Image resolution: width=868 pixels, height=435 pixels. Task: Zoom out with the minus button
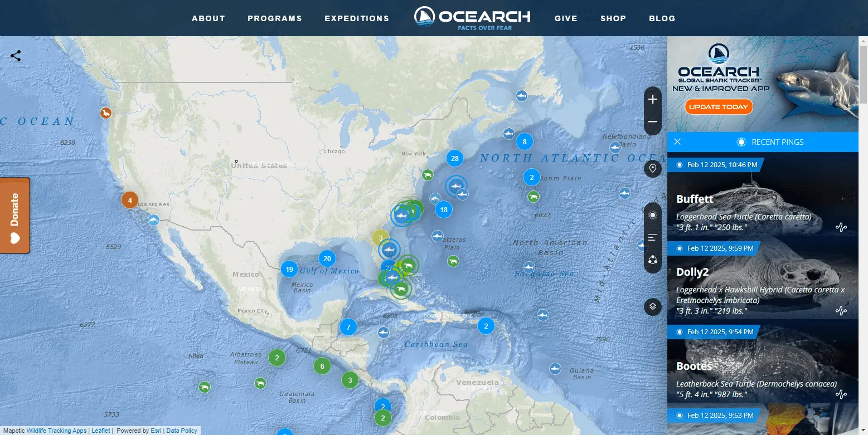click(653, 121)
